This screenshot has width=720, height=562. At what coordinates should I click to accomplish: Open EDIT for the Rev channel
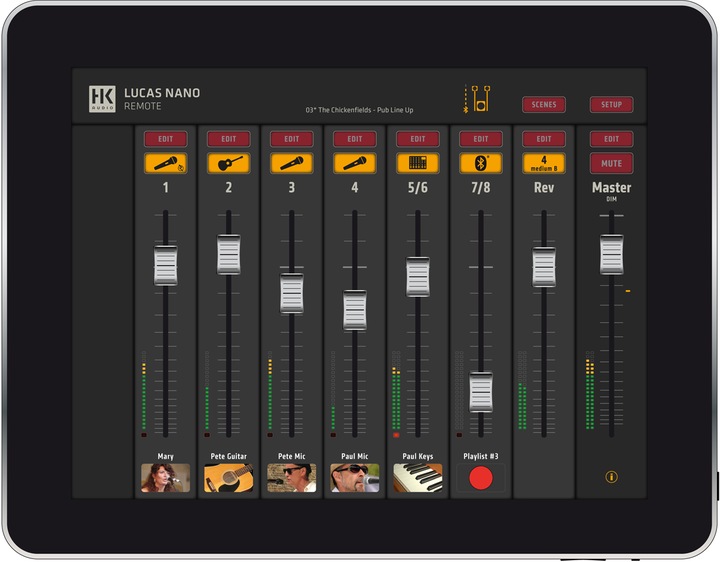click(x=544, y=139)
